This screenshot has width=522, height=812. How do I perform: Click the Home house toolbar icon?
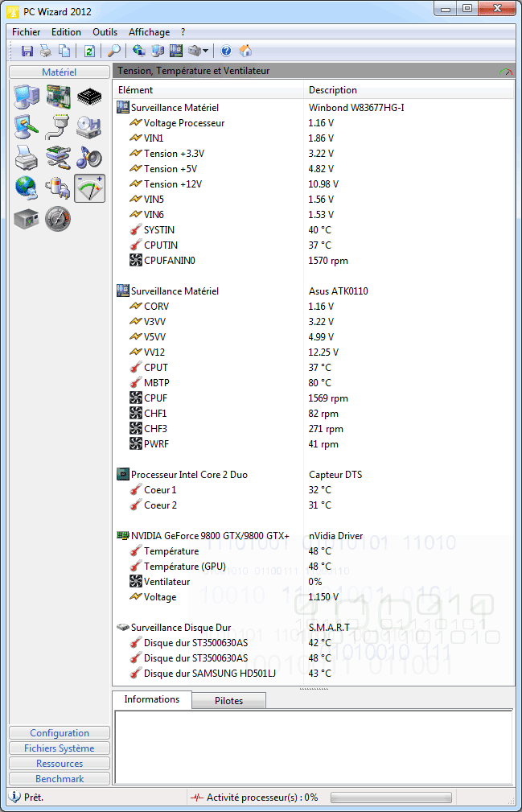point(246,51)
